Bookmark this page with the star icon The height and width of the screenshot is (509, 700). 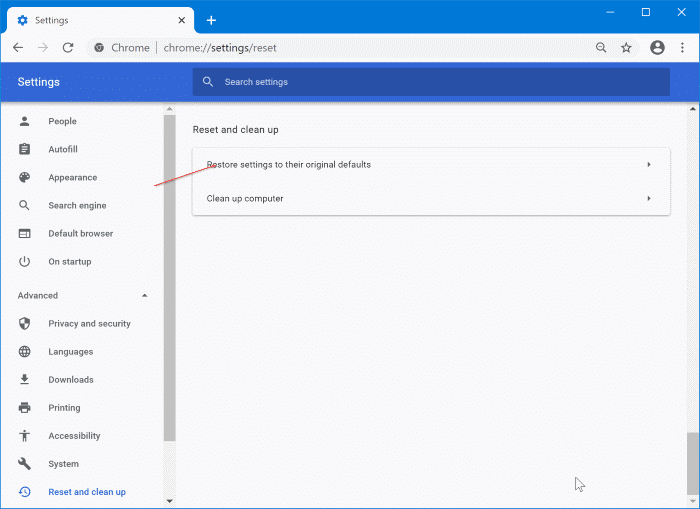[x=626, y=47]
